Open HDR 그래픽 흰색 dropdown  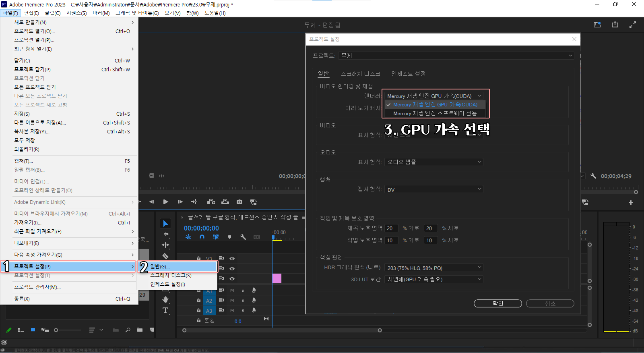[x=434, y=268]
